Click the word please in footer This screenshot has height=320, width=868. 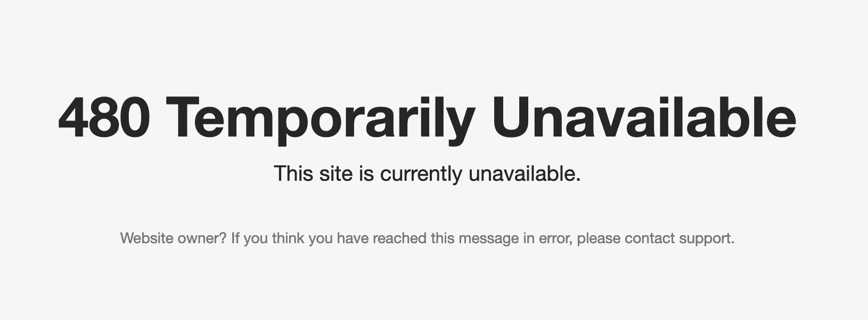[x=599, y=239]
